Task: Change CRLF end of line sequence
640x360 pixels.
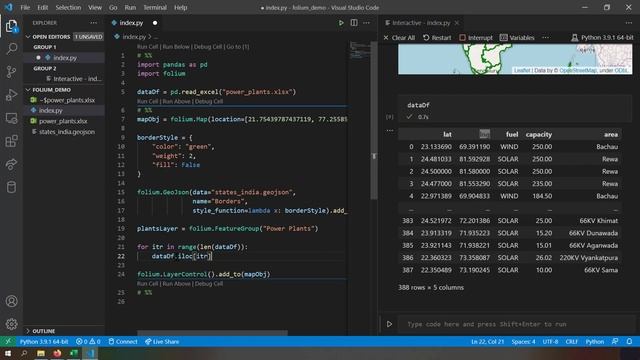Action: click(x=571, y=342)
